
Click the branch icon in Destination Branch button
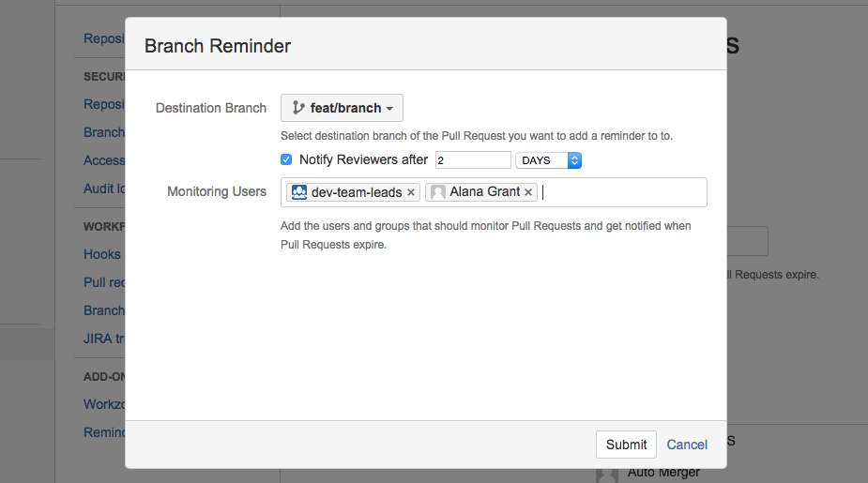pyautogui.click(x=298, y=108)
